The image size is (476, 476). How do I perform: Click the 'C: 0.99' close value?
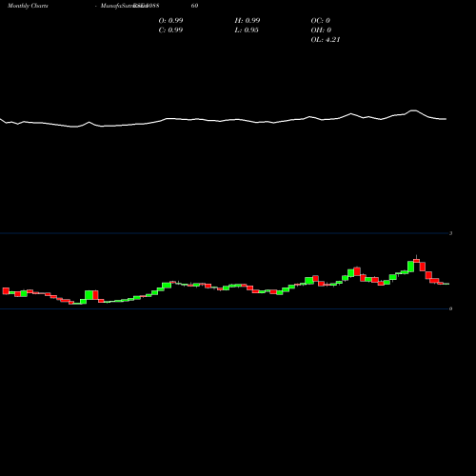(x=170, y=30)
